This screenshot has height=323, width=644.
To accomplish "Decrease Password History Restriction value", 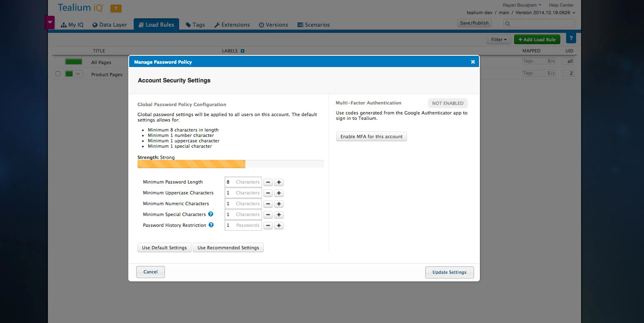I will pos(268,226).
